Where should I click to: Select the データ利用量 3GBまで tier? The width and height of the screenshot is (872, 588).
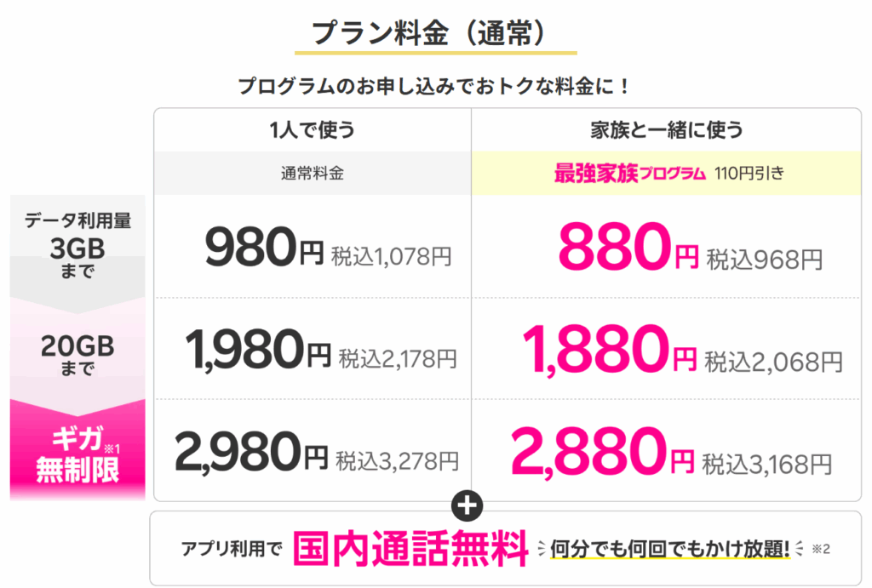77,245
